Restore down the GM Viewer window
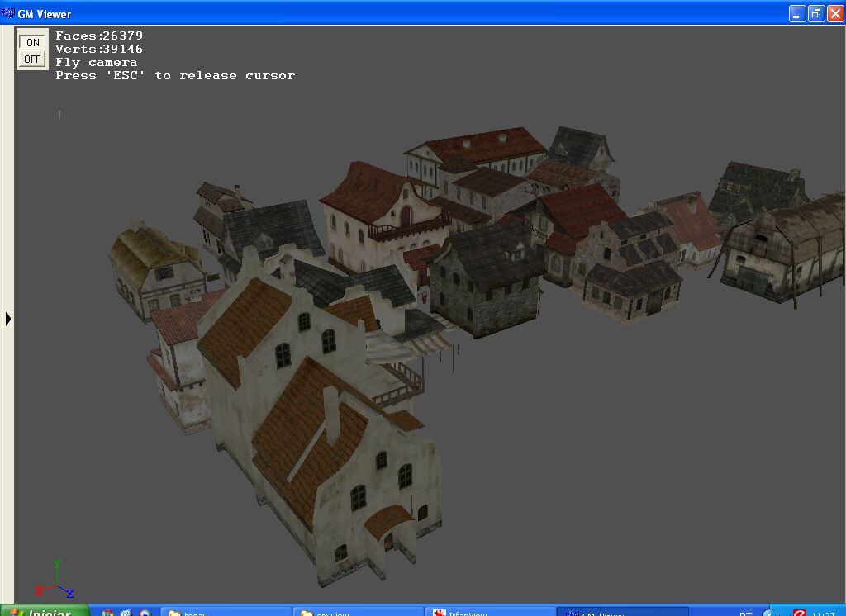This screenshot has height=616, width=846. (816, 13)
